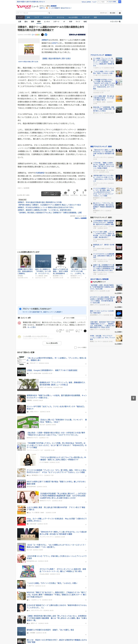The height and width of the screenshot is (644, 138).
Task: Select the 国内 category tab
Action: 26,21
